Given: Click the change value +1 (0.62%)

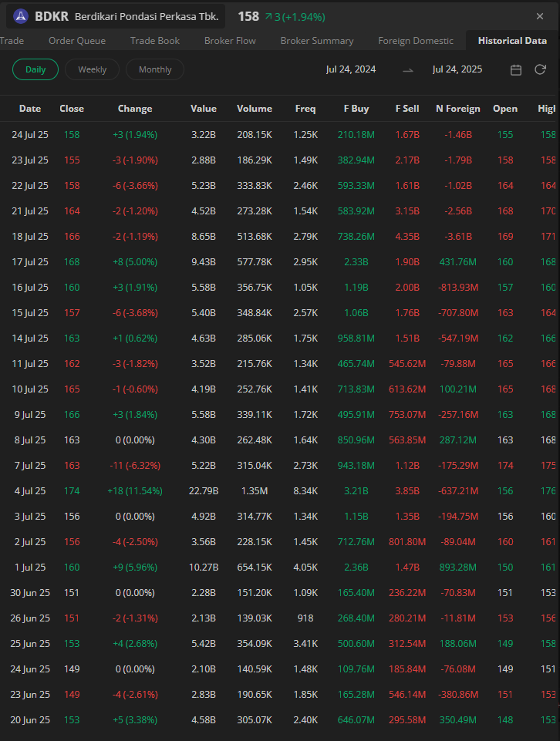Looking at the screenshot, I should tap(135, 339).
